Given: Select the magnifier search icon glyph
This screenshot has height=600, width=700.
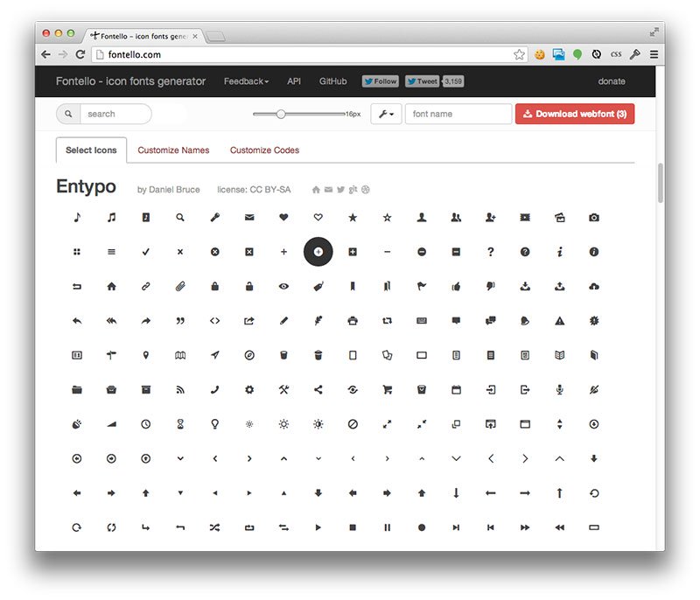Looking at the screenshot, I should click(x=180, y=217).
